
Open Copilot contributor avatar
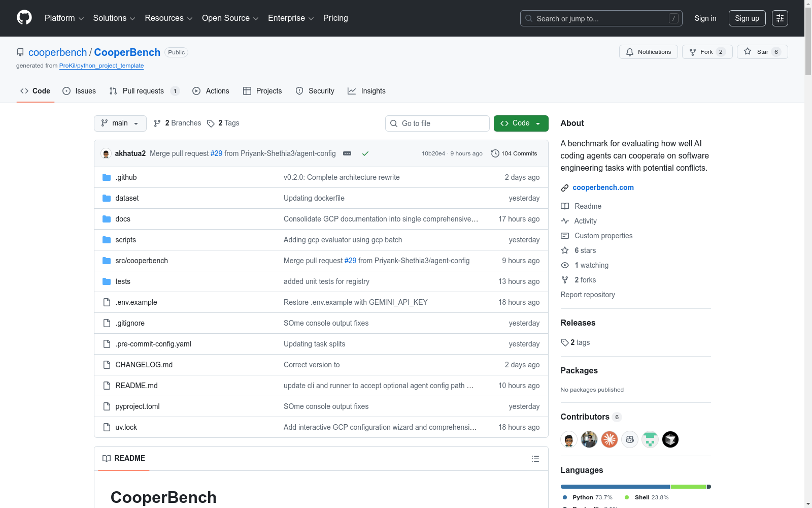point(630,439)
